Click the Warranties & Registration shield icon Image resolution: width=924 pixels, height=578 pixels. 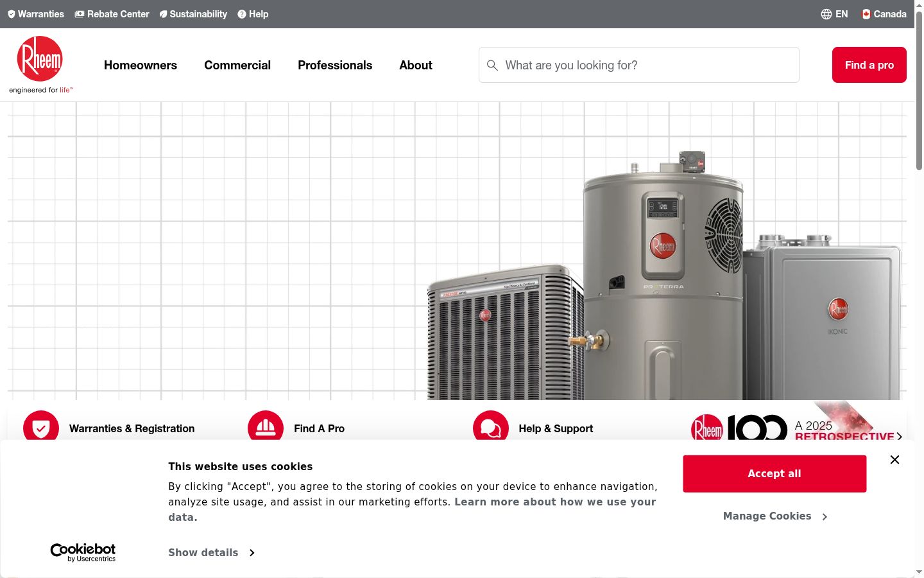pos(41,428)
